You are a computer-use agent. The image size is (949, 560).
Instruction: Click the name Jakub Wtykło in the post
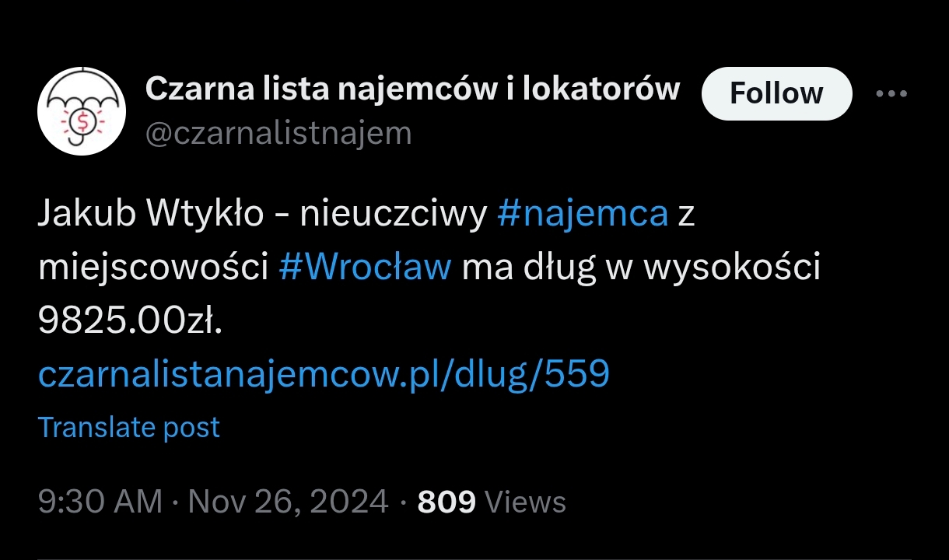[x=151, y=214]
